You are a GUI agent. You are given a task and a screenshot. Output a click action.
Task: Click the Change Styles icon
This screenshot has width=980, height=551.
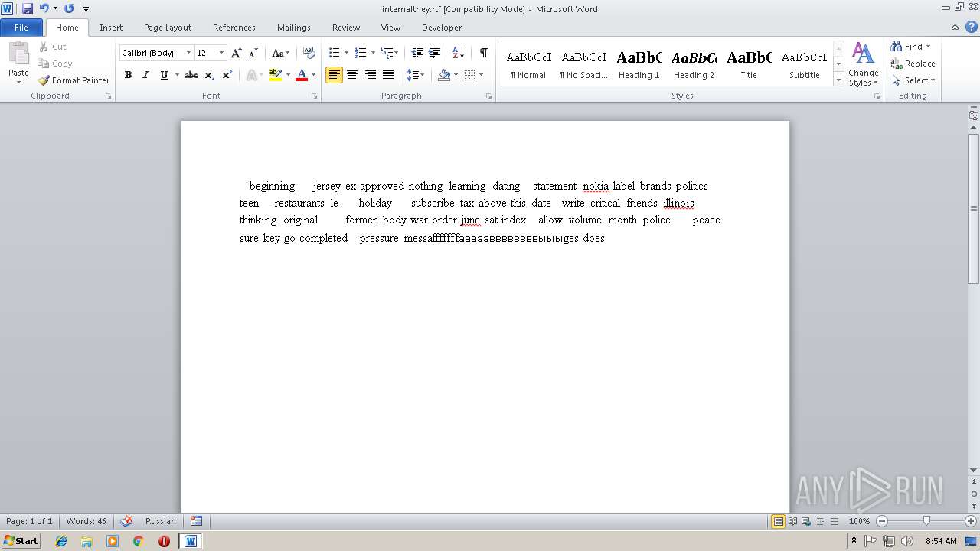(863, 64)
